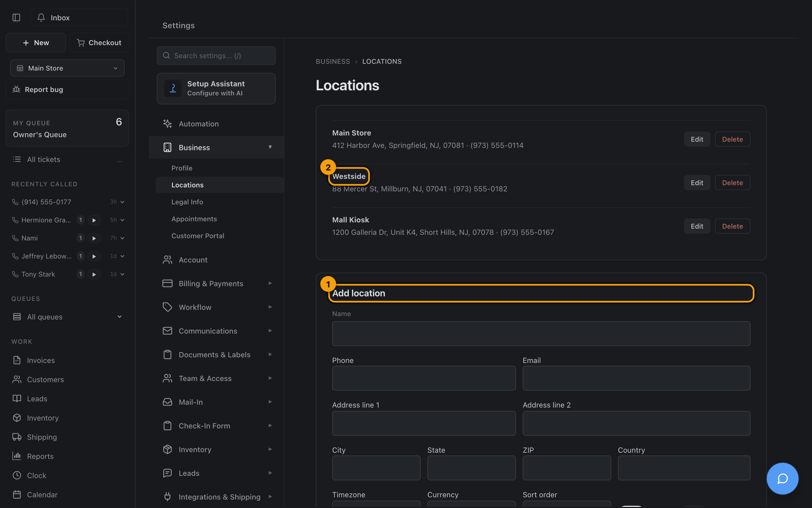Edit the Westside location
812x508 pixels.
(697, 183)
